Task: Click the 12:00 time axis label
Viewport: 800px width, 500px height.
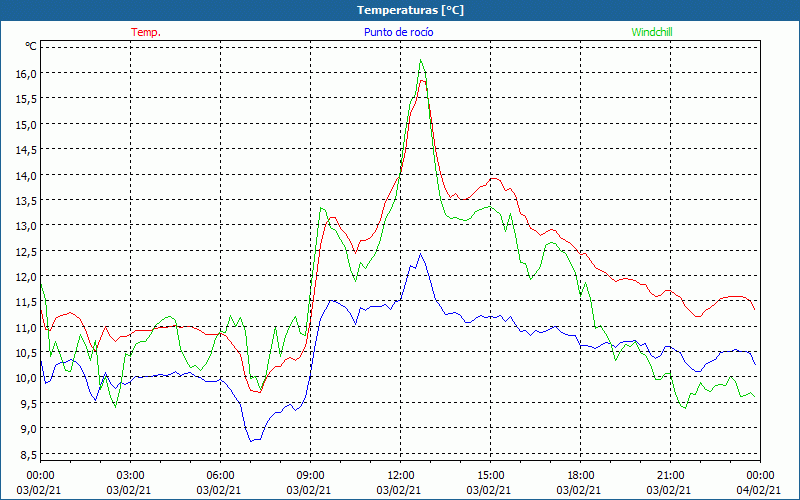Action: tap(401, 475)
